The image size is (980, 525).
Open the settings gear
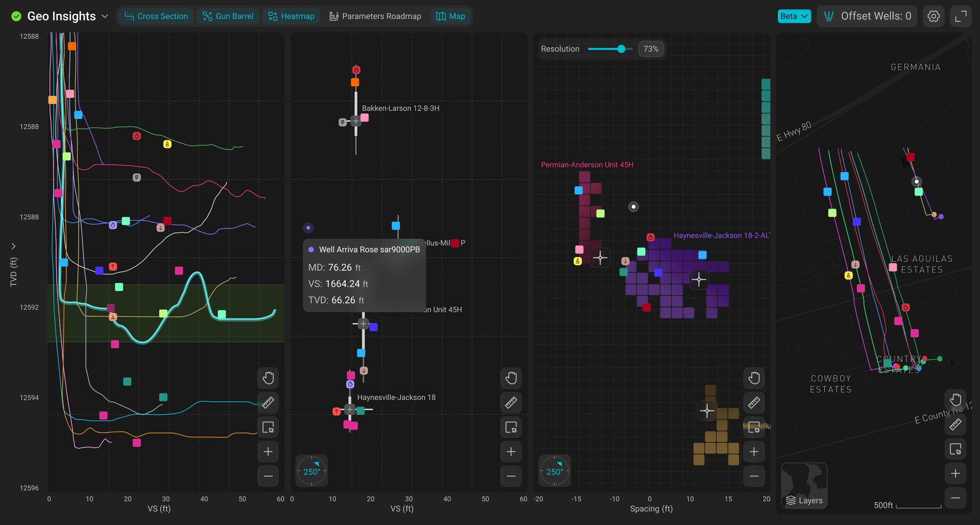click(x=934, y=16)
